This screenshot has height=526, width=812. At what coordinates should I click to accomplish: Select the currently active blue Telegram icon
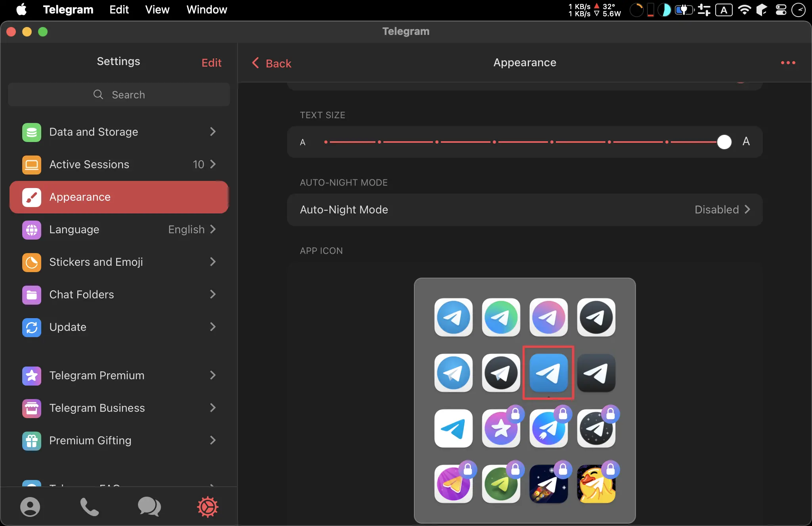tap(548, 372)
